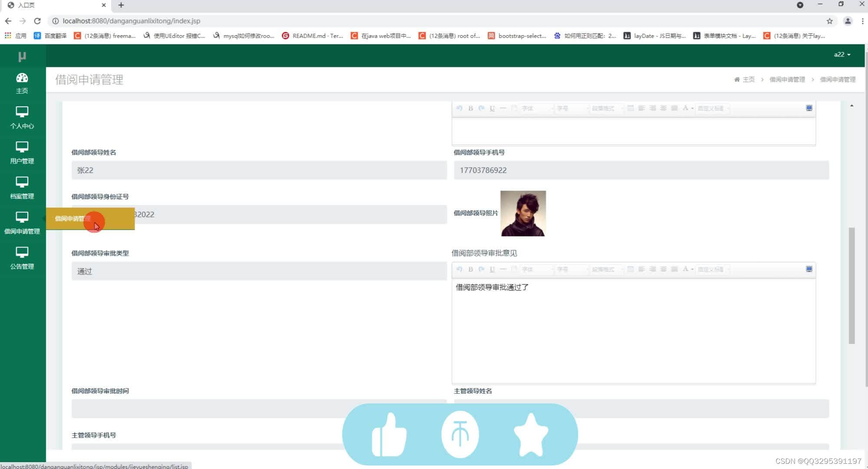This screenshot has width=868, height=469.
Task: Click the scroll-up arrow of the form panel
Action: pos(852,106)
